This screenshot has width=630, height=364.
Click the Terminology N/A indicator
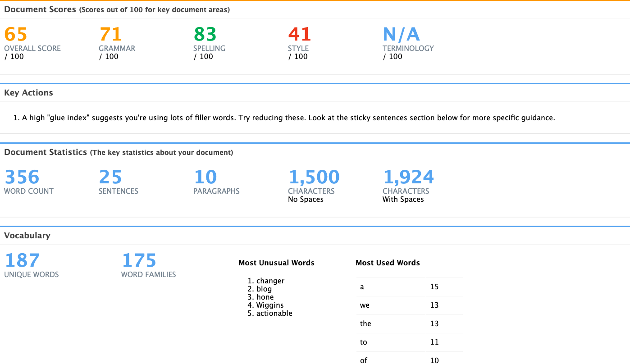click(x=401, y=34)
